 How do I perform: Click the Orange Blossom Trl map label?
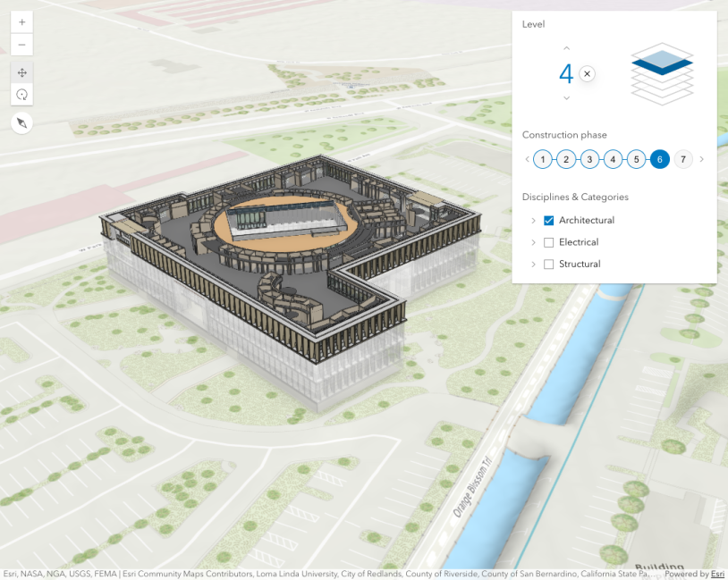[472, 487]
